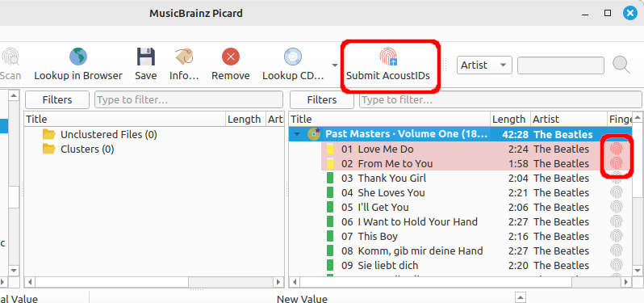Click the yellow status icon of From Me to You
Viewport: 644px width, 303px height.
click(x=330, y=164)
